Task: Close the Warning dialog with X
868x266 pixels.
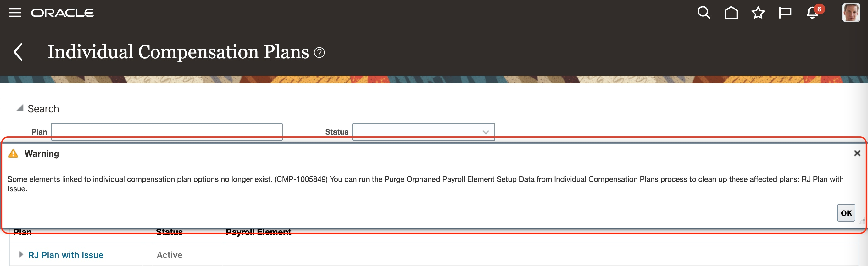Action: coord(857,153)
